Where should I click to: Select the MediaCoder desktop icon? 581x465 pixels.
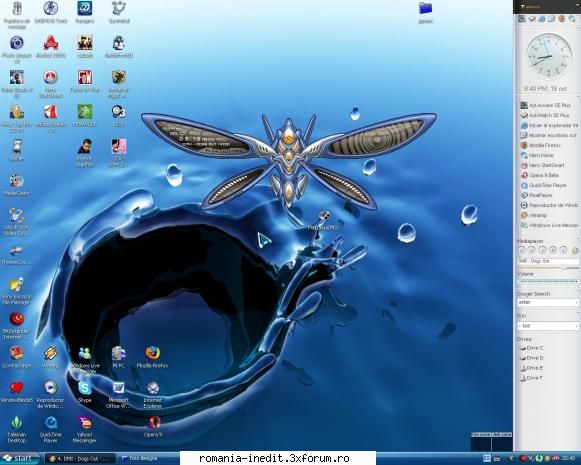17,184
